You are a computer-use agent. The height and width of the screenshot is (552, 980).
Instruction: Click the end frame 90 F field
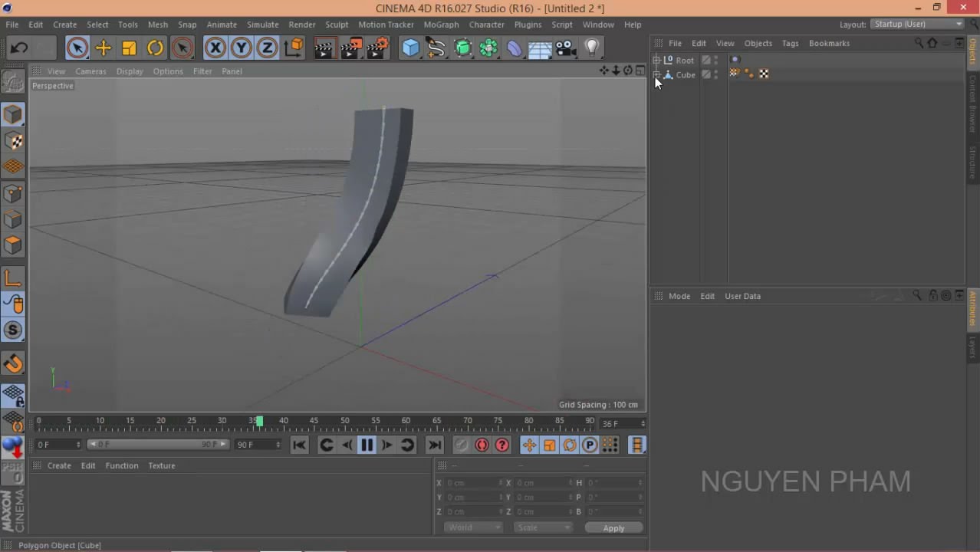click(258, 445)
